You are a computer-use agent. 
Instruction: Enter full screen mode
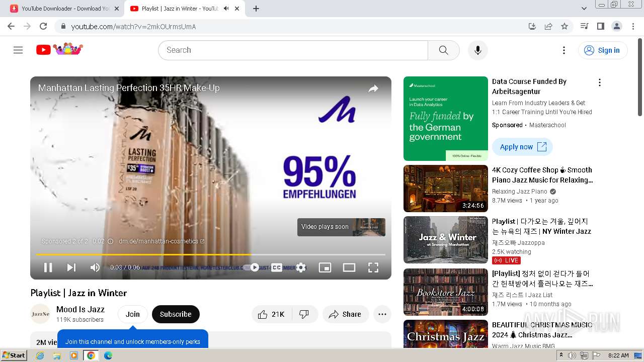pos(373,267)
